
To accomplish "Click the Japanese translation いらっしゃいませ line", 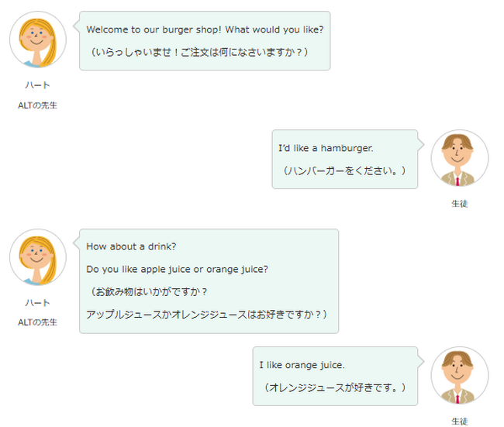I will pos(199,52).
